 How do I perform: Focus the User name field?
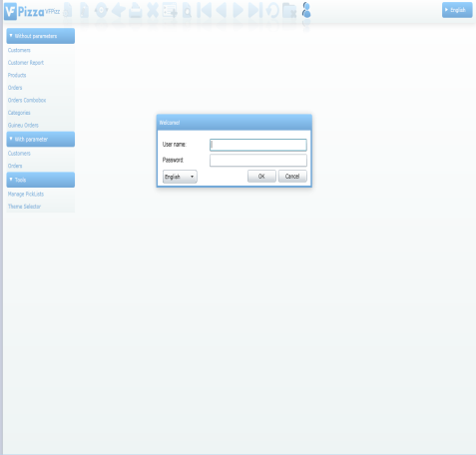click(258, 145)
